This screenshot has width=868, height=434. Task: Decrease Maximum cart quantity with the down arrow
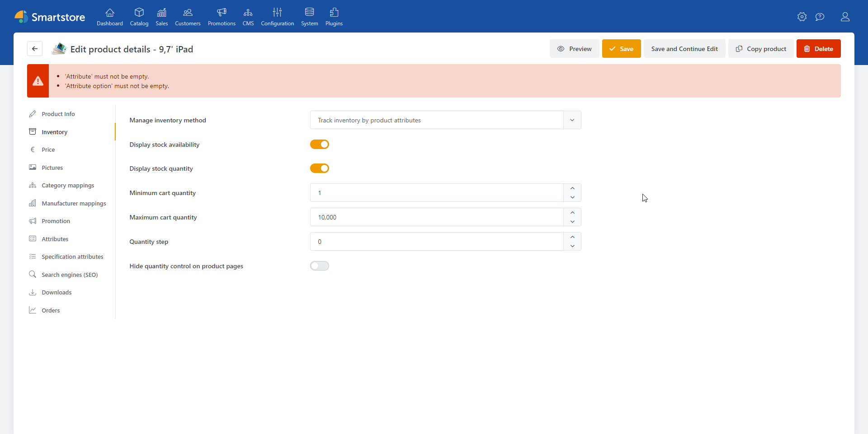coord(572,222)
